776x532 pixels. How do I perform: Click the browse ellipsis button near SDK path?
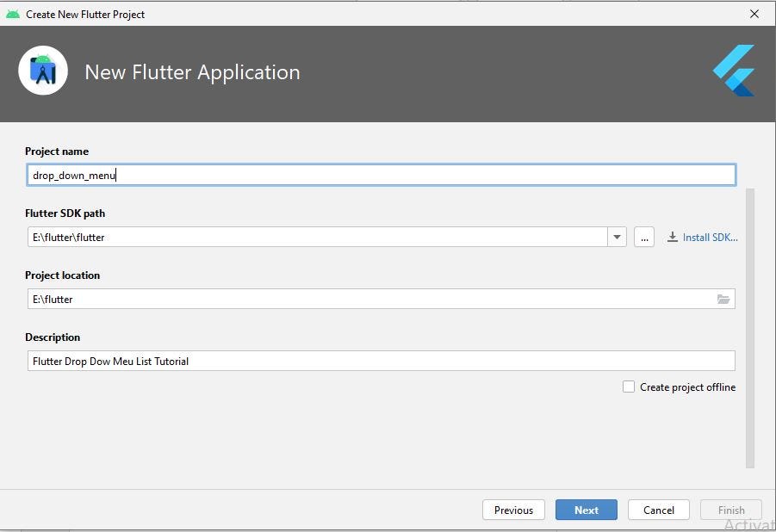coord(643,237)
